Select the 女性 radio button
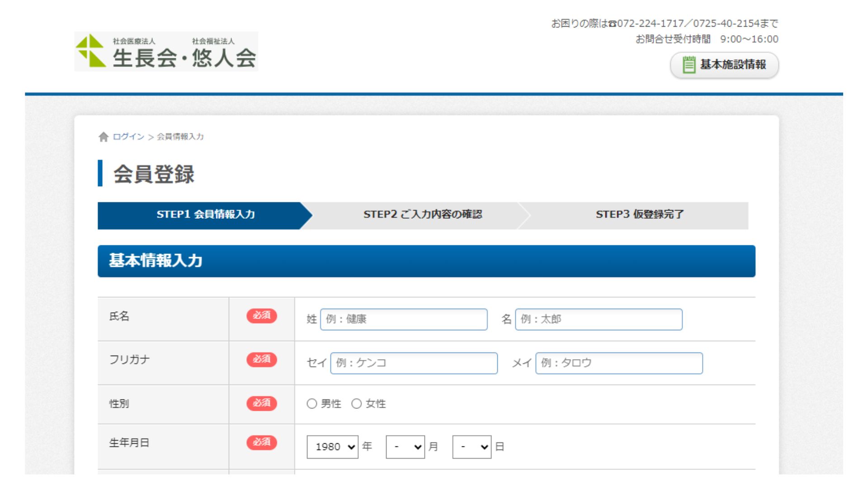This screenshot has height=488, width=868. pos(356,404)
